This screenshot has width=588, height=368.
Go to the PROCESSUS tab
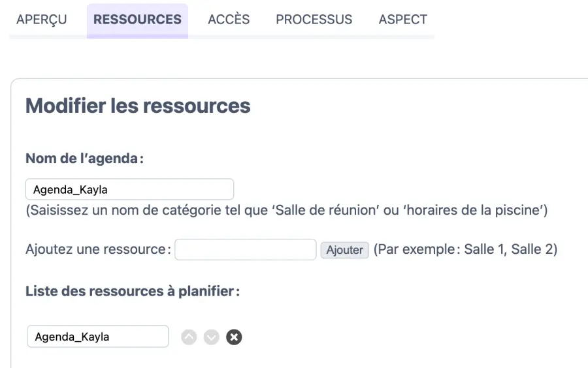point(314,20)
